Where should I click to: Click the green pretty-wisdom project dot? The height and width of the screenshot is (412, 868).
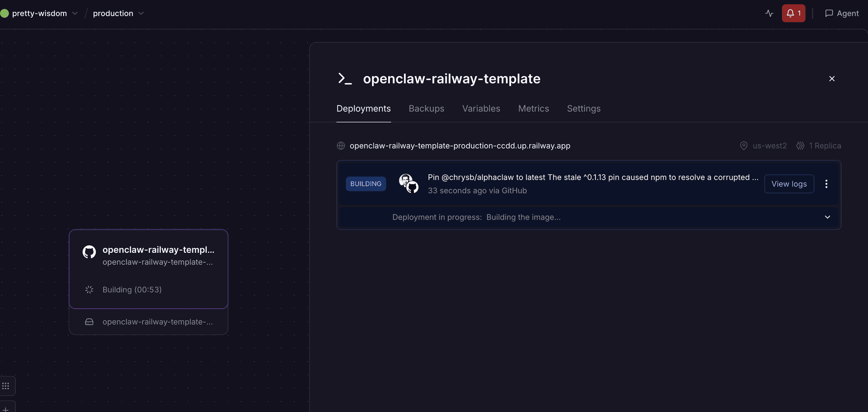click(5, 14)
